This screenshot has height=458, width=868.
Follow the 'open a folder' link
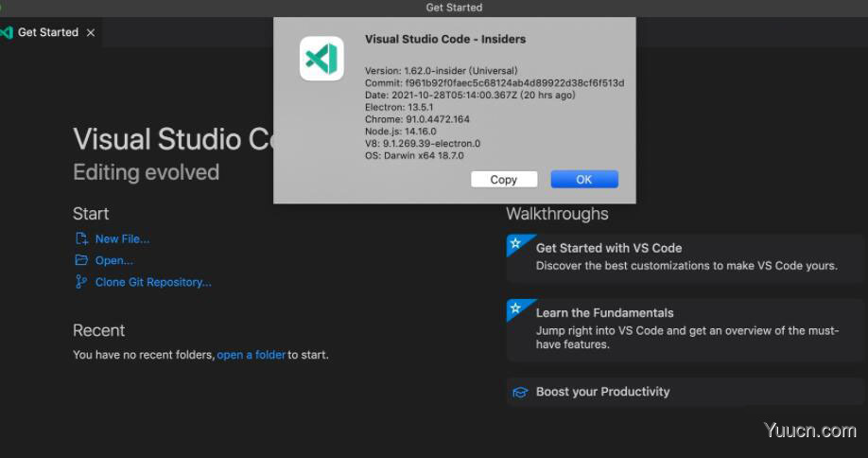[x=252, y=355]
